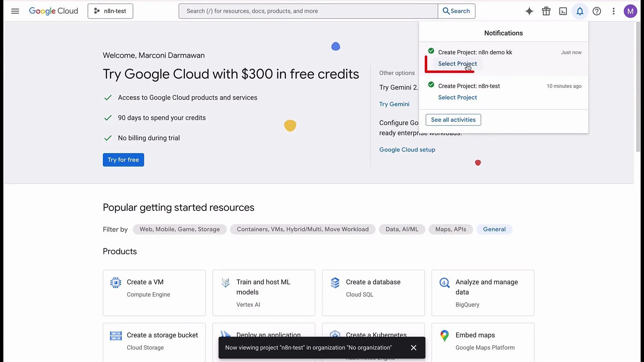Focus the resources search field

click(x=308, y=11)
